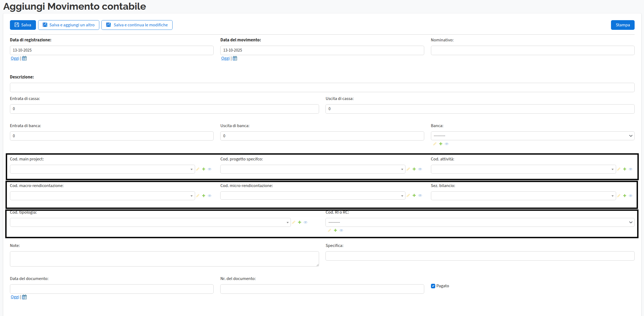Add a new Cod. tipologia entry
The height and width of the screenshot is (316, 644).
(299, 222)
